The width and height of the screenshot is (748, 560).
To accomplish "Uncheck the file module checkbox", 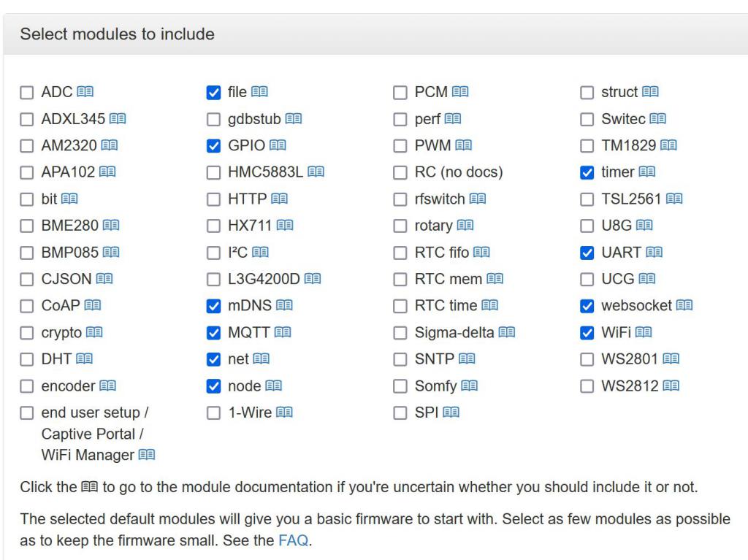I will click(213, 93).
